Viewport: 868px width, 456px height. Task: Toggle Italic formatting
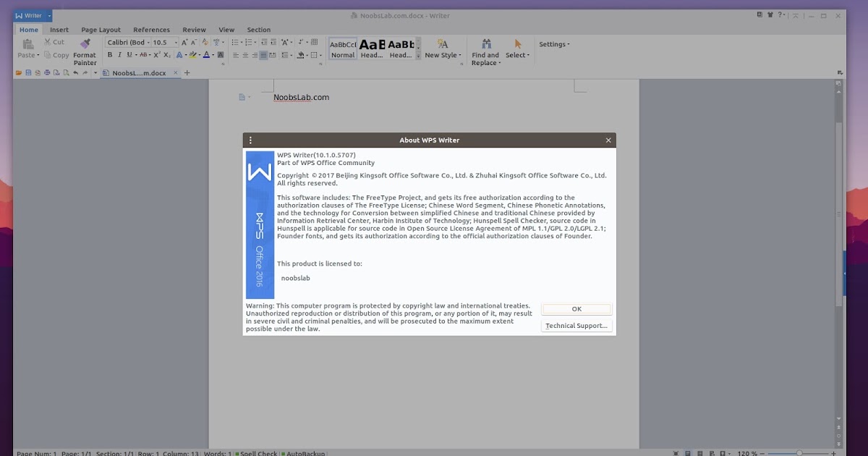pos(119,55)
